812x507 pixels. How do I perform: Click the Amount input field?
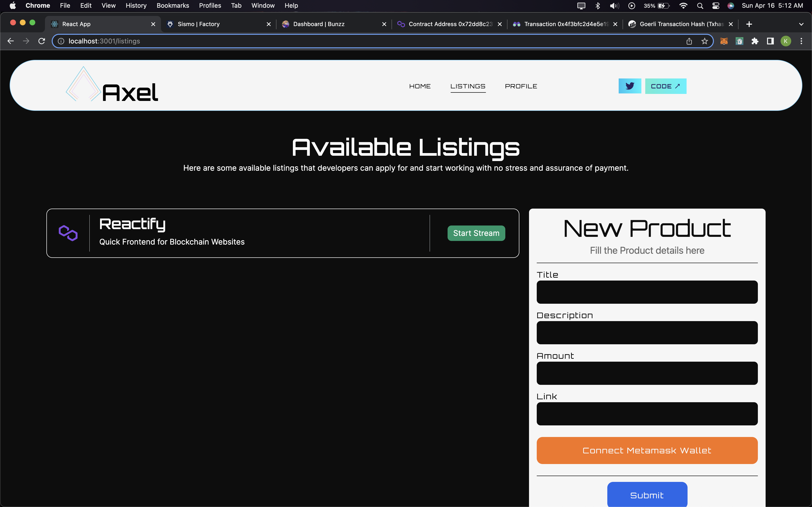point(647,373)
